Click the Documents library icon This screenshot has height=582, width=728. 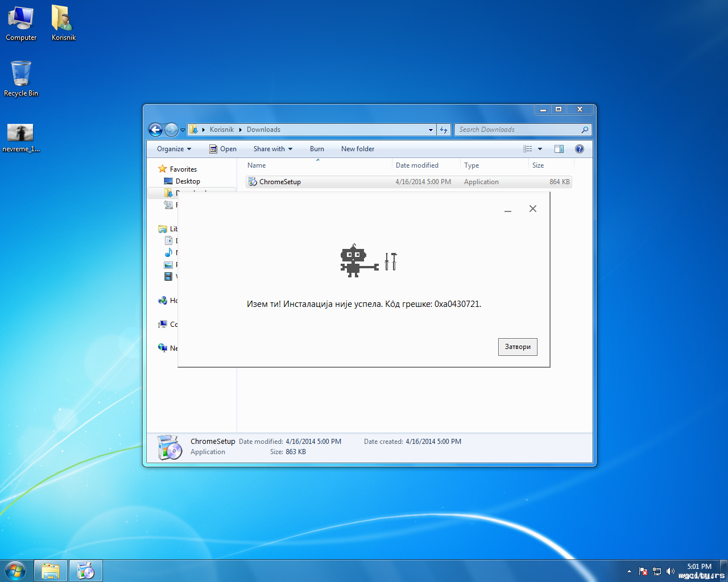(168, 241)
